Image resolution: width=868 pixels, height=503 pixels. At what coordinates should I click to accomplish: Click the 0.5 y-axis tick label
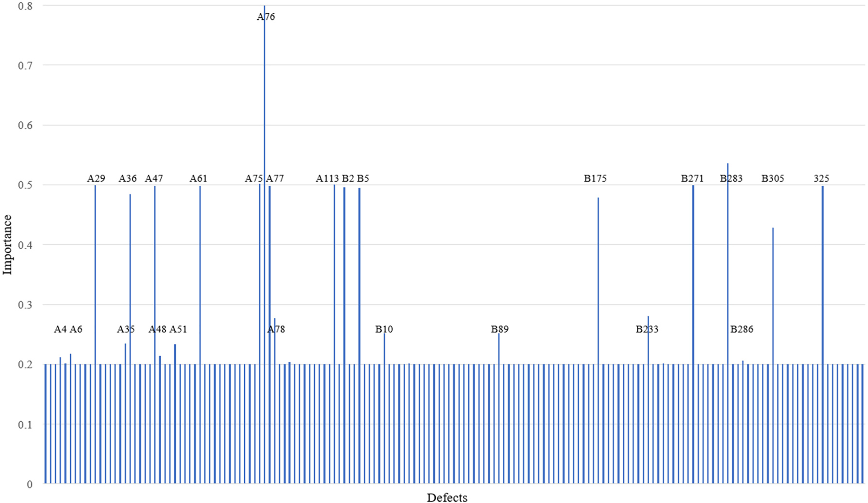(25, 185)
